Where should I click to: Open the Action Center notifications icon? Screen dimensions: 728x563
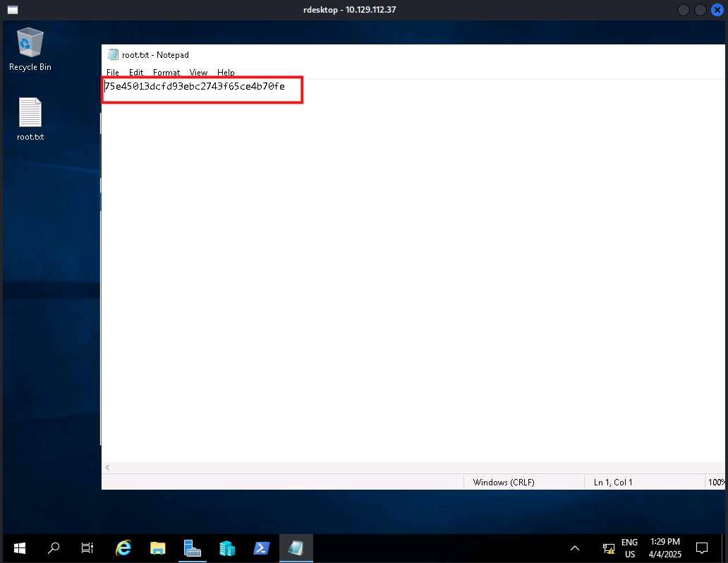[701, 549]
